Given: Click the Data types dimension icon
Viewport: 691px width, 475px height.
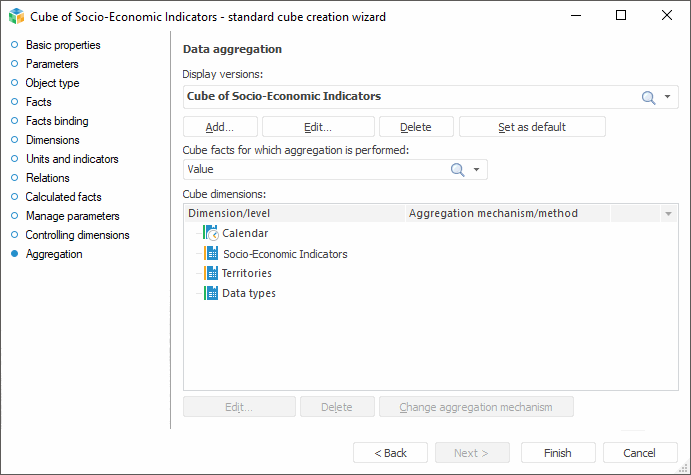Looking at the screenshot, I should click(210, 293).
